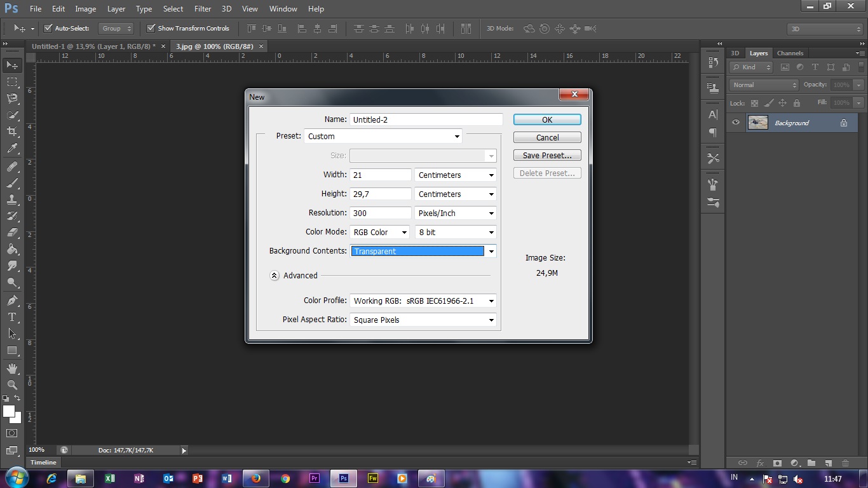Select the Eraser tool

coord(12,233)
